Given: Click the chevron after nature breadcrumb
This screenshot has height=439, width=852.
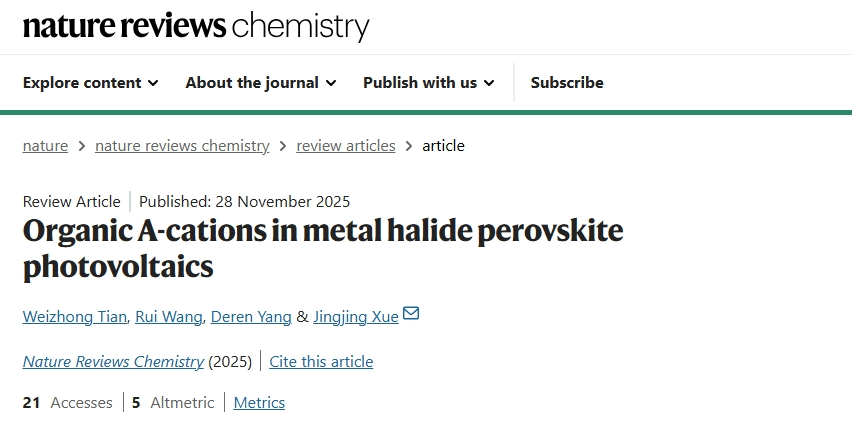Looking at the screenshot, I should click(x=82, y=146).
